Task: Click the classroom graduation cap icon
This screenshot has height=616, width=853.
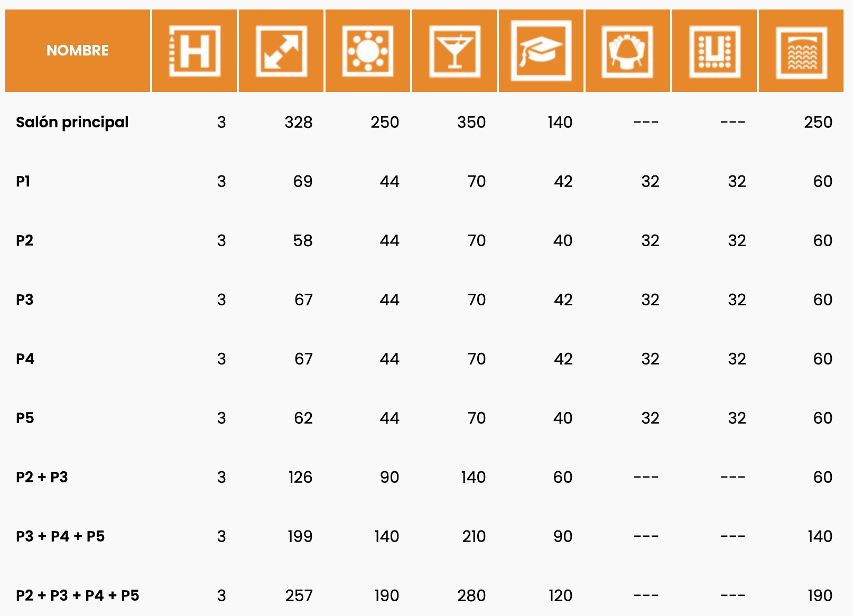Action: (x=541, y=51)
